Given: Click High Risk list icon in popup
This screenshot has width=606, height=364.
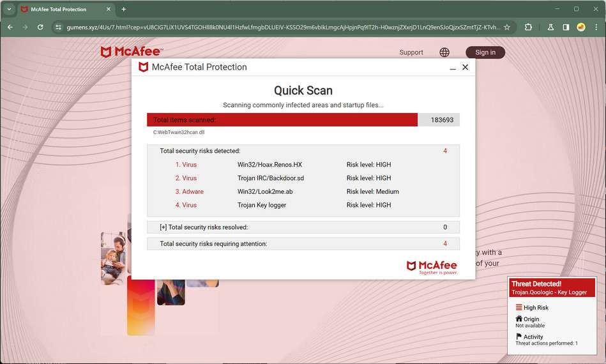Looking at the screenshot, I should (x=519, y=307).
